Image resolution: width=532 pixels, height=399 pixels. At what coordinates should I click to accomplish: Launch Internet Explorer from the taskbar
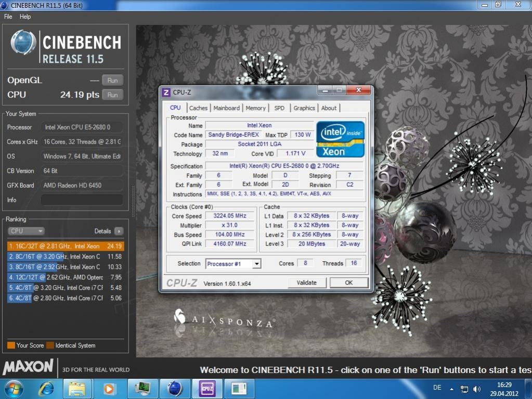tap(46, 389)
